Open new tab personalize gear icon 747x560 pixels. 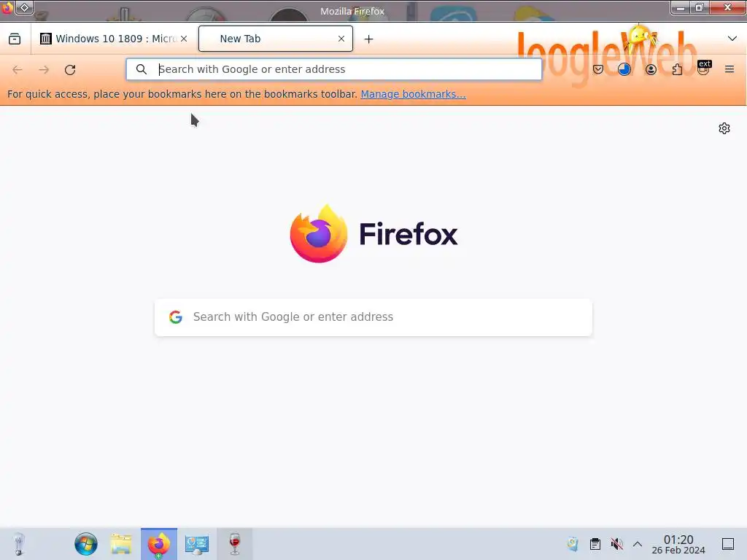(724, 128)
